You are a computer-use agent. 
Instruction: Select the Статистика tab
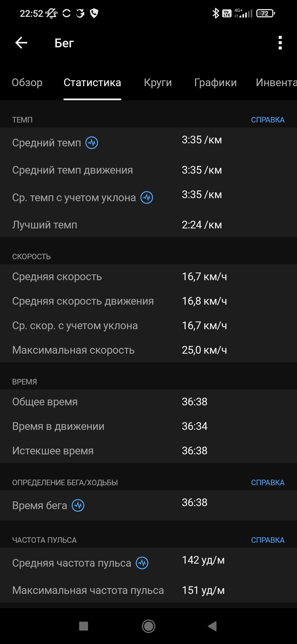92,83
